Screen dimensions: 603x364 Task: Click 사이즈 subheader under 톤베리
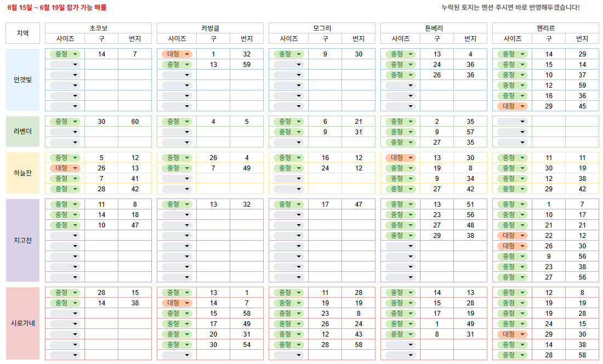click(x=400, y=38)
